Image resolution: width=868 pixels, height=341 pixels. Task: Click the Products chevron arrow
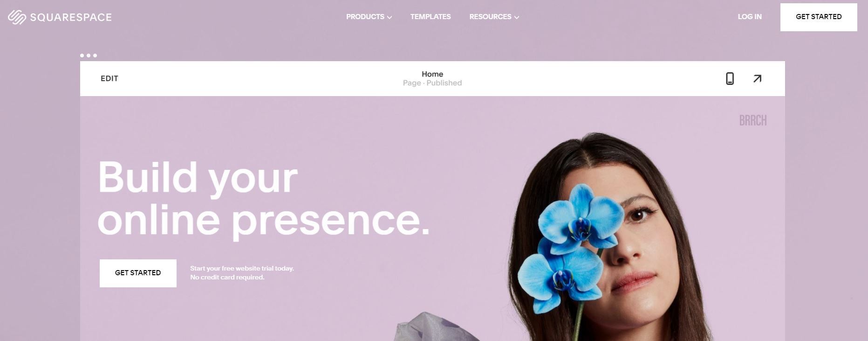[x=390, y=17]
